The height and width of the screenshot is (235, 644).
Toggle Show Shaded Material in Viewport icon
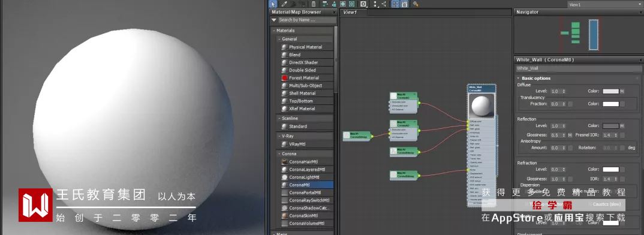(x=342, y=4)
